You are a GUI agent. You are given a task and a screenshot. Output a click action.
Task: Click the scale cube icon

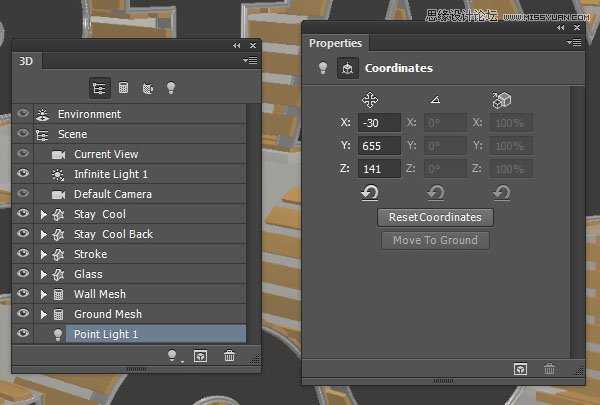[x=501, y=100]
